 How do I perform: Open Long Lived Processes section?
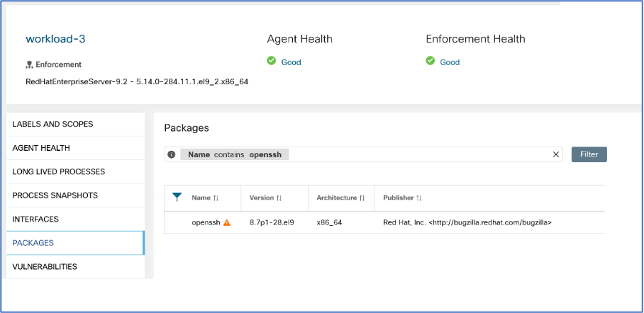pyautogui.click(x=59, y=171)
